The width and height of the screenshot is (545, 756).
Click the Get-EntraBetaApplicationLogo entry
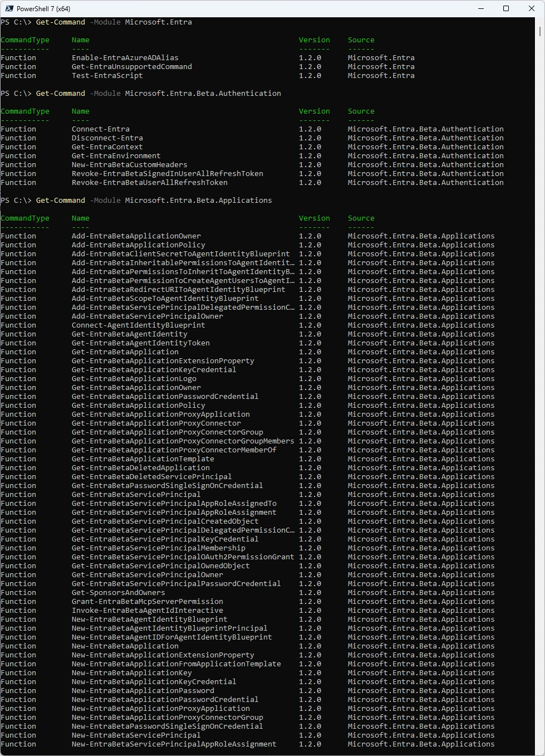[x=134, y=379]
